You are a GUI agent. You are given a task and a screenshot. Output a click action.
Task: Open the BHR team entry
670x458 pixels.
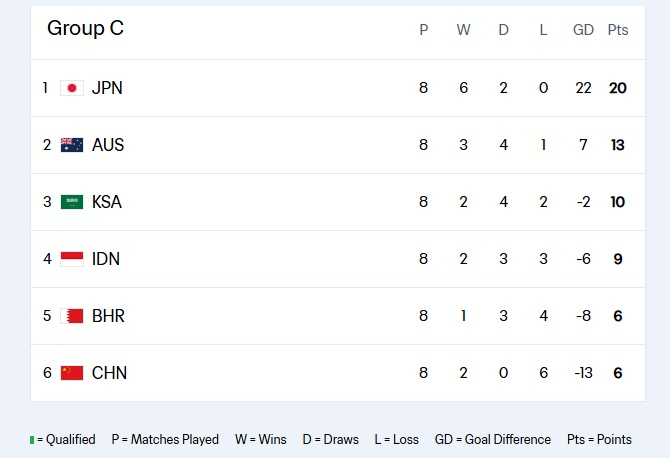click(108, 316)
